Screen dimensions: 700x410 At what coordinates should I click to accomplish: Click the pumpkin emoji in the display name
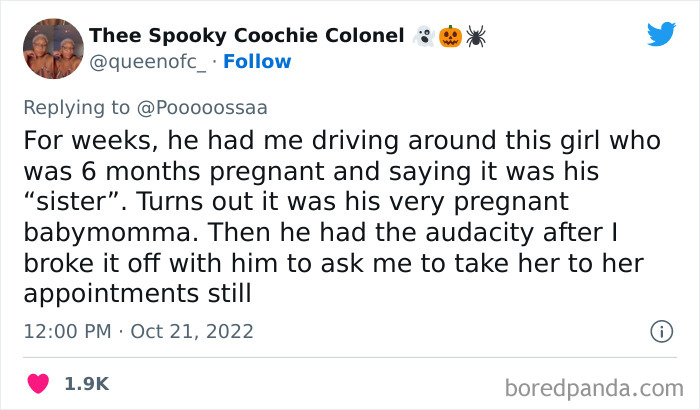pos(449,36)
